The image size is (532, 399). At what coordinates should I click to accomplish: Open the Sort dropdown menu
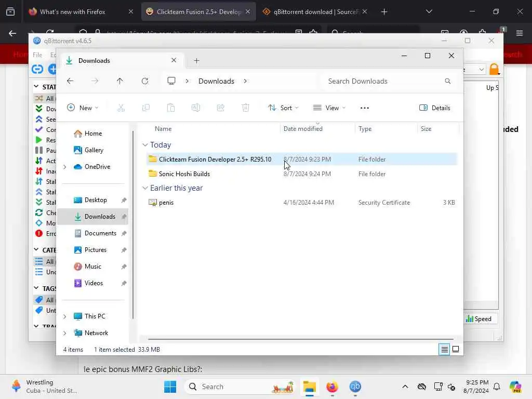coord(283,108)
